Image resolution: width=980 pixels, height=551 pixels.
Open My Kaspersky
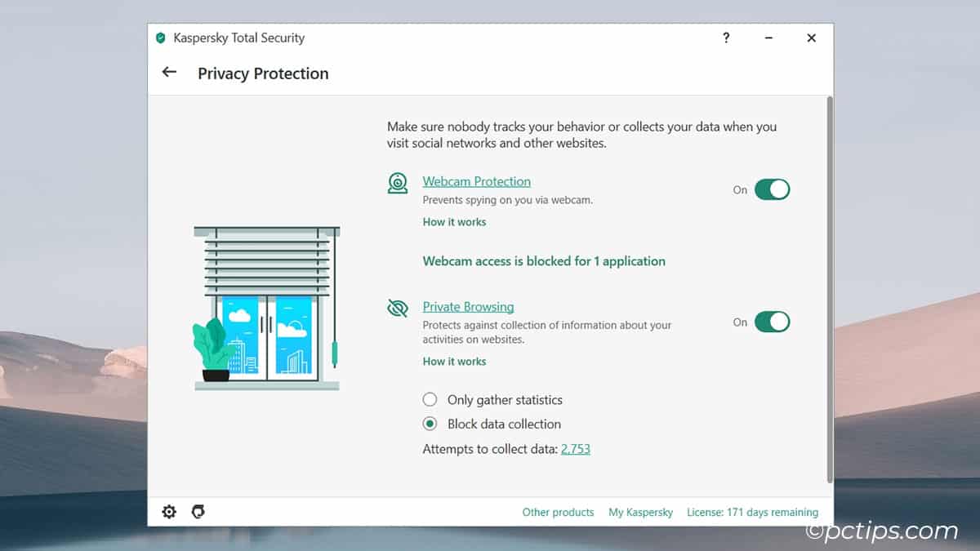click(640, 512)
